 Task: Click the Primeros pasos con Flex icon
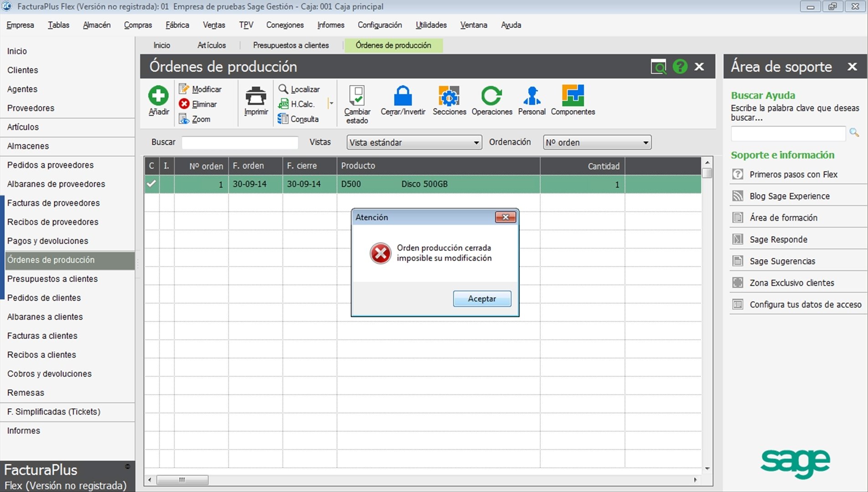[738, 174]
